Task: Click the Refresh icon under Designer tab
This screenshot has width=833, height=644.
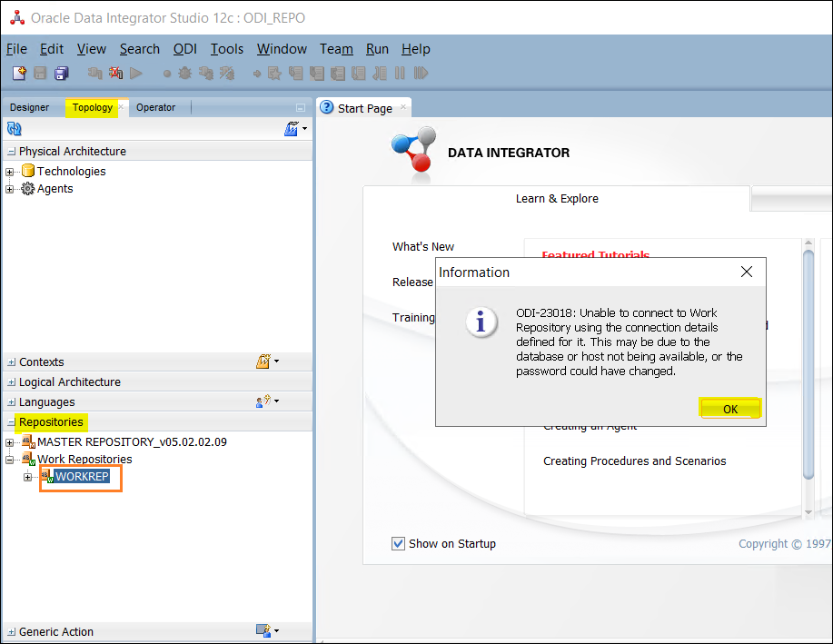Action: click(15, 129)
